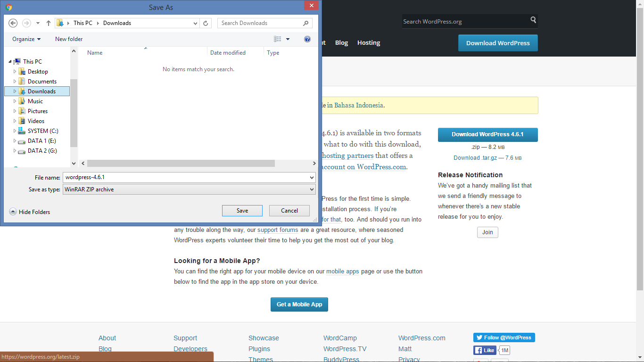This screenshot has height=362, width=644.
Task: Expand the SYSTEM (C:) tree node
Action: [15, 131]
